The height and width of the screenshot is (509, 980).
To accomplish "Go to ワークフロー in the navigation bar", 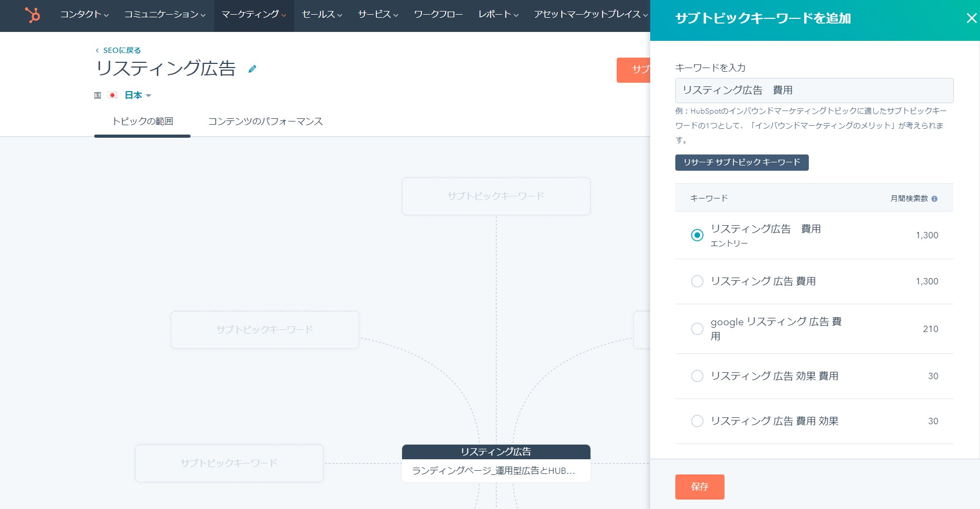I will pos(438,15).
